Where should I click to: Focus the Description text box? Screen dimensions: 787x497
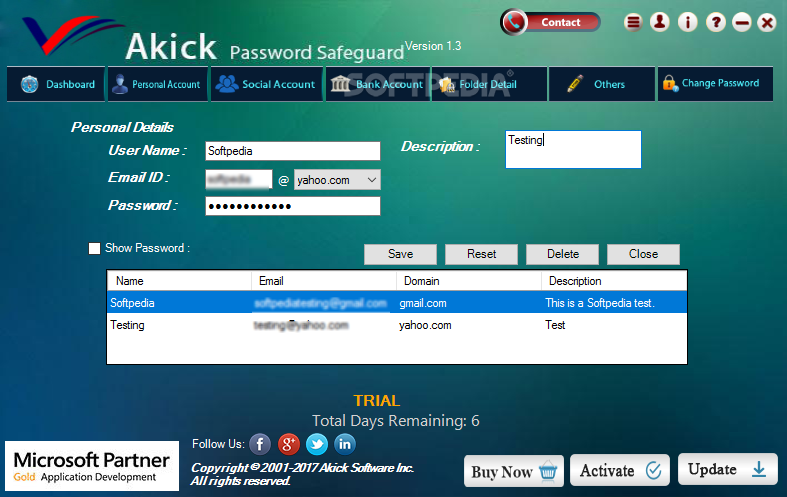pyautogui.click(x=573, y=150)
